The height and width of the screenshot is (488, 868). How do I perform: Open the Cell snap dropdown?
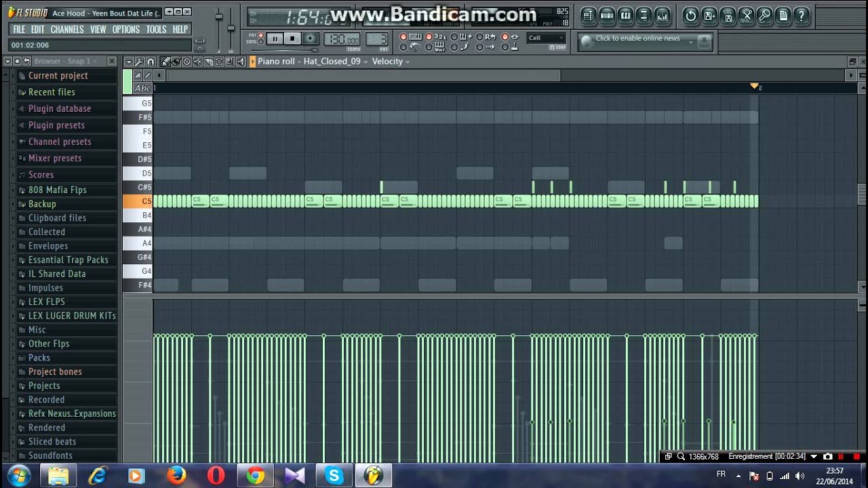(546, 38)
